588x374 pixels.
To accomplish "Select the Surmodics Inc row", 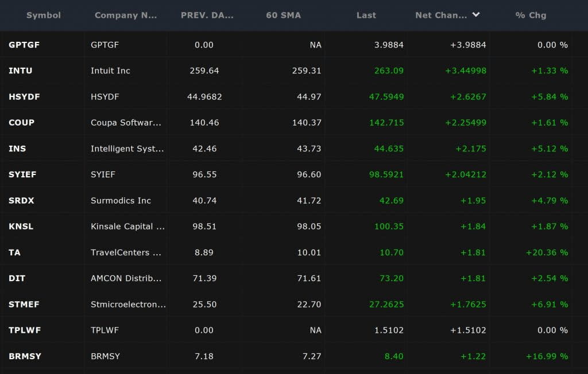I will point(119,200).
